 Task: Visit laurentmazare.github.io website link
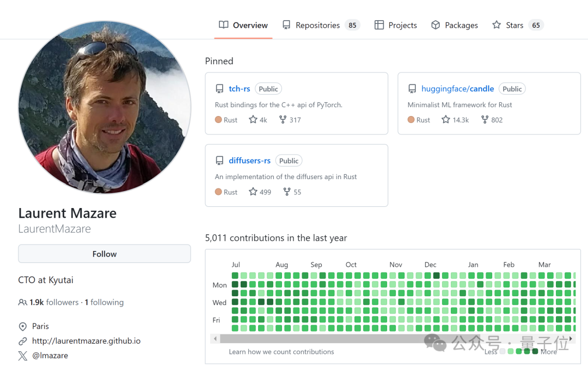(x=86, y=341)
